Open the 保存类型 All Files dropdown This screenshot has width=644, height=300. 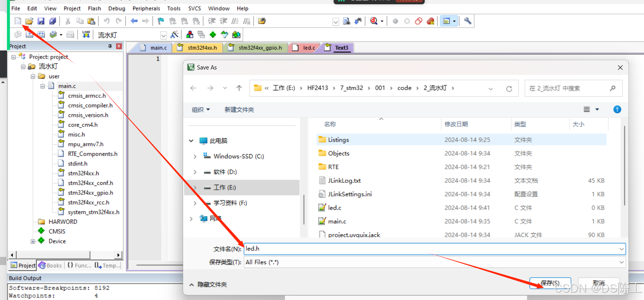tap(621, 262)
